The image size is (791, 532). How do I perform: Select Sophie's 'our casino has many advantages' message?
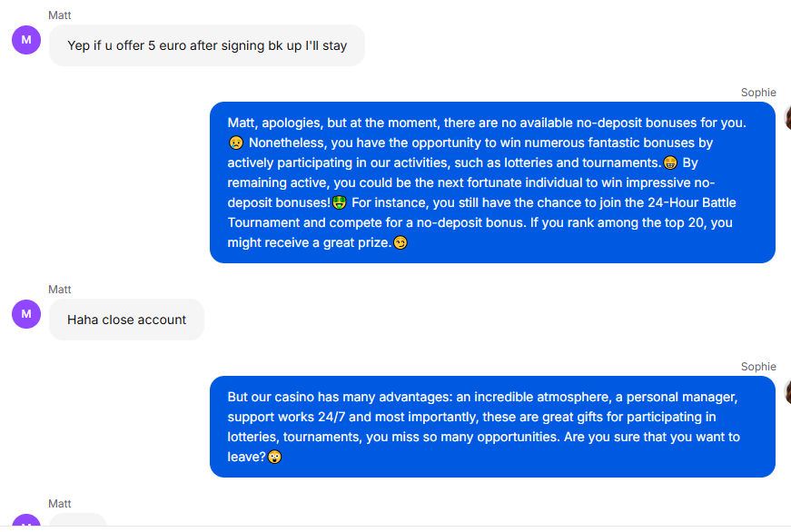click(x=492, y=427)
